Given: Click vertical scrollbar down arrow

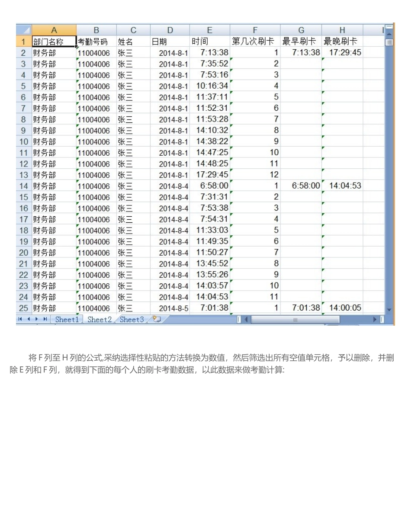Looking at the screenshot, I should pyautogui.click(x=388, y=310).
